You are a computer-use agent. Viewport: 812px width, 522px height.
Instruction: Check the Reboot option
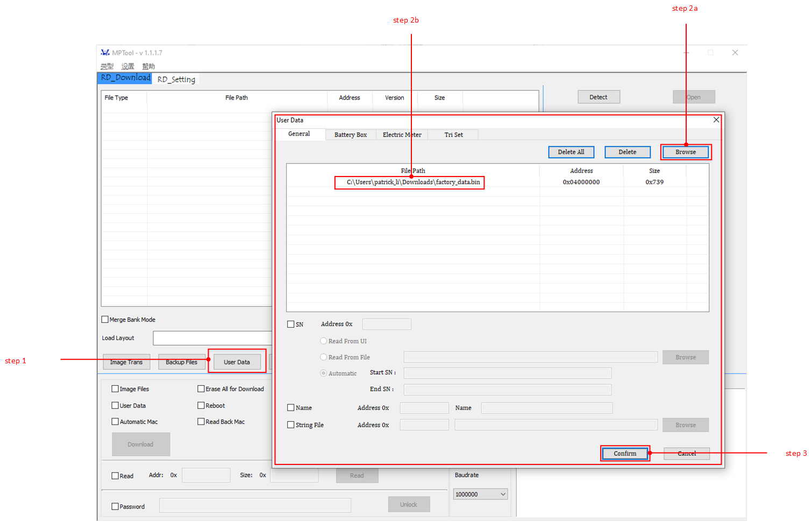[201, 405]
